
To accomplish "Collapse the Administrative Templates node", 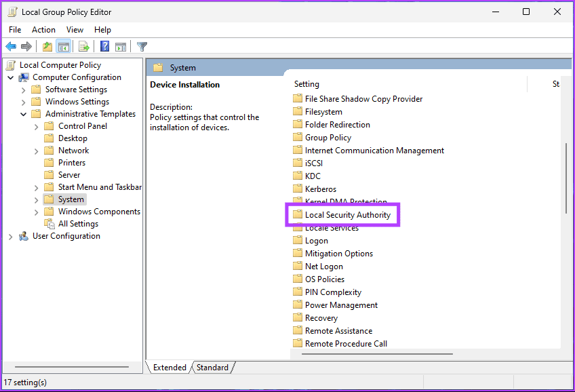I will (24, 113).
